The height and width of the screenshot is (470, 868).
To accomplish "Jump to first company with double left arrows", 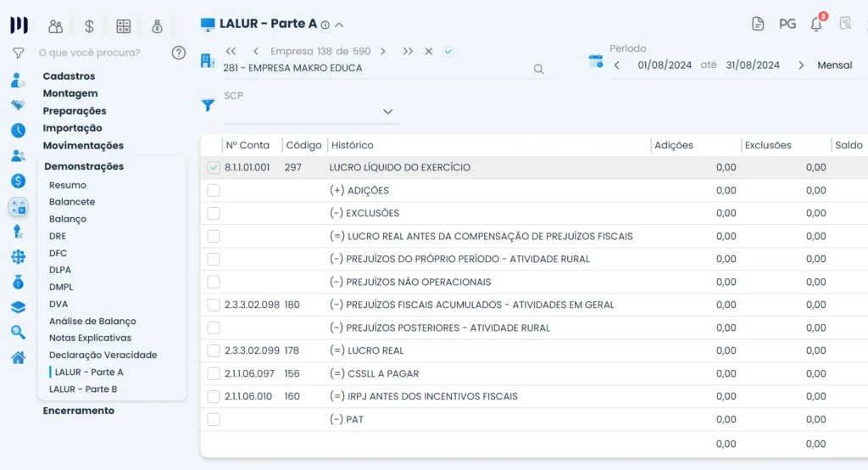I will (231, 52).
